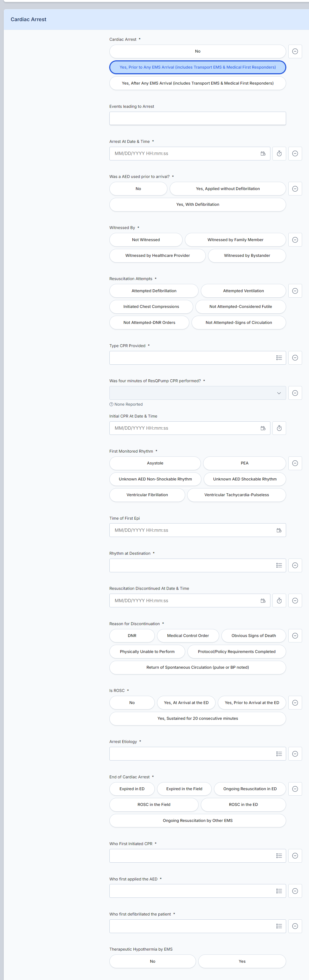Choose Witnessed by Bystander option
Viewport: 309px width, 980px height.
point(247,256)
